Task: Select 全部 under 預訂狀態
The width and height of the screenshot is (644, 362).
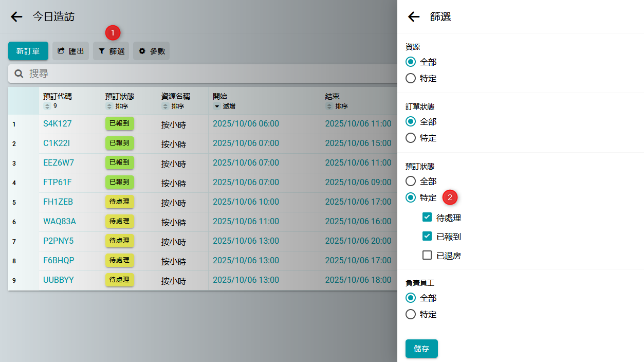Action: (x=411, y=181)
